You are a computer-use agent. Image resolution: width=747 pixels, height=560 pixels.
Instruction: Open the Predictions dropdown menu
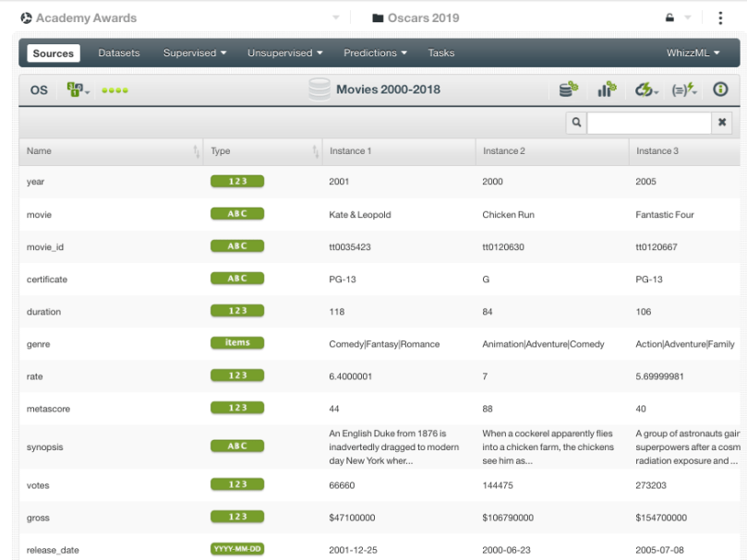click(375, 53)
